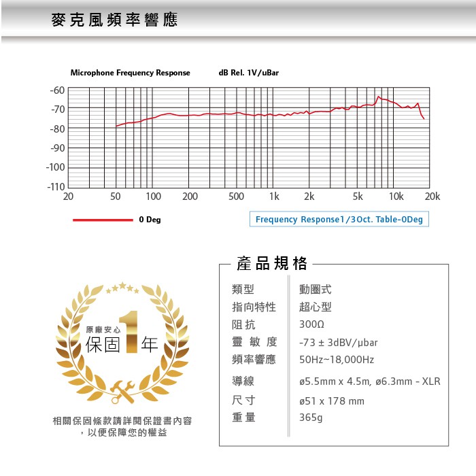Click the 50Hz~18,000Hz frequency response value
This screenshot has width=476, height=476.
pyautogui.click(x=337, y=359)
